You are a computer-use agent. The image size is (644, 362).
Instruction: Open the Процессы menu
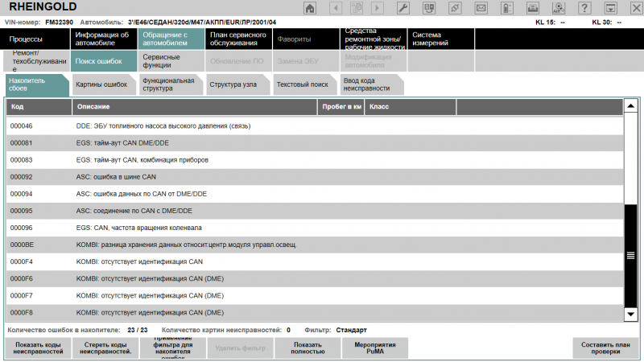pyautogui.click(x=35, y=39)
